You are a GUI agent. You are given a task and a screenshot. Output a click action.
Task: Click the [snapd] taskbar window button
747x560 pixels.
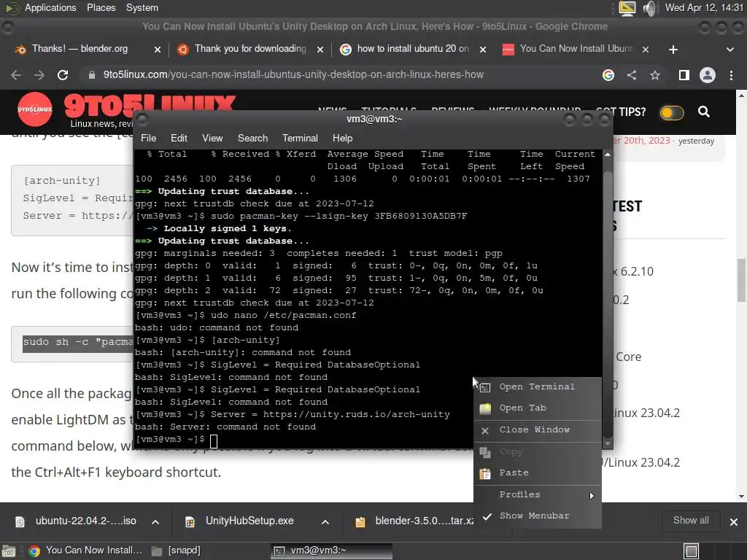point(177,551)
